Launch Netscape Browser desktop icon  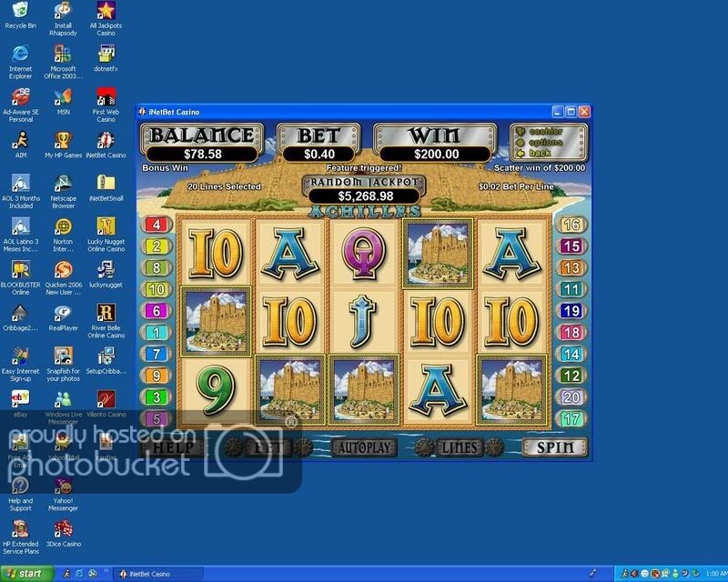(63, 192)
